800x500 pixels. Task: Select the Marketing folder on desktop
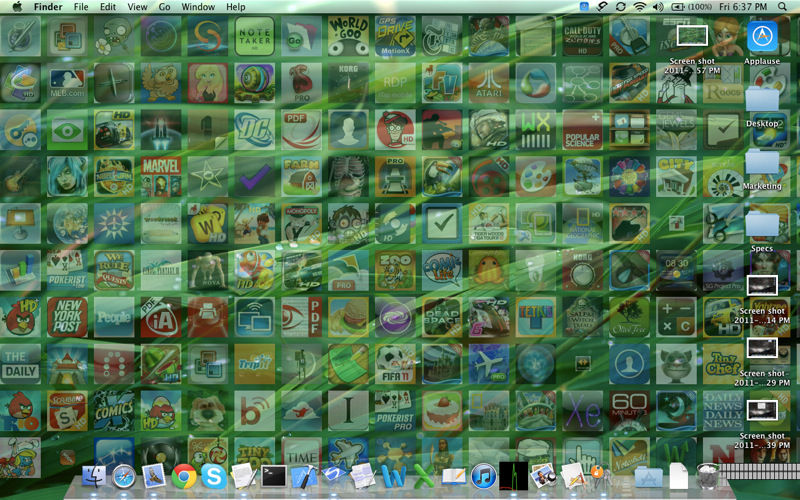click(x=762, y=169)
